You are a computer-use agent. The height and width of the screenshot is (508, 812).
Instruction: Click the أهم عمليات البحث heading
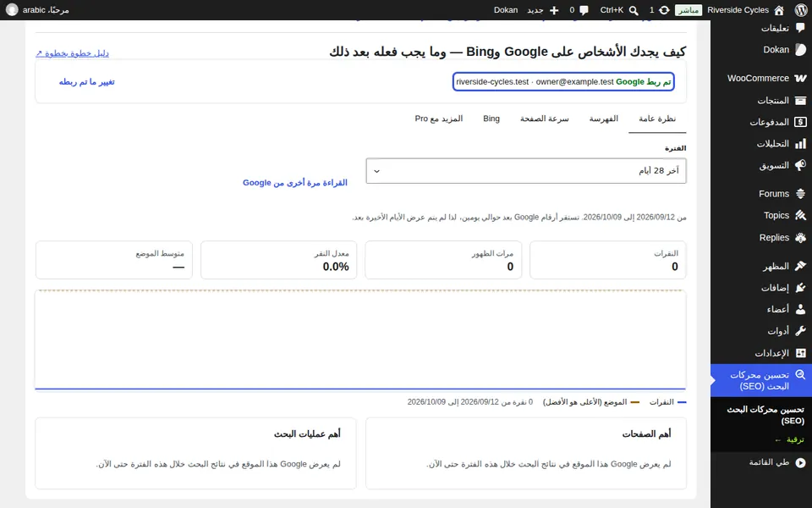tap(307, 433)
